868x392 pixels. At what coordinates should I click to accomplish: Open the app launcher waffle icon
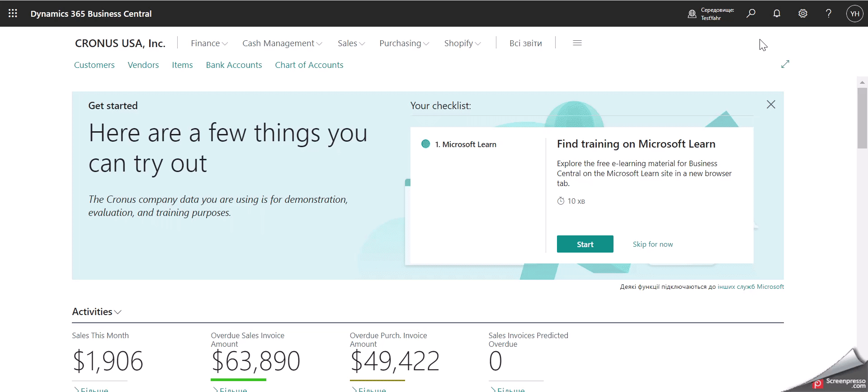coord(13,14)
